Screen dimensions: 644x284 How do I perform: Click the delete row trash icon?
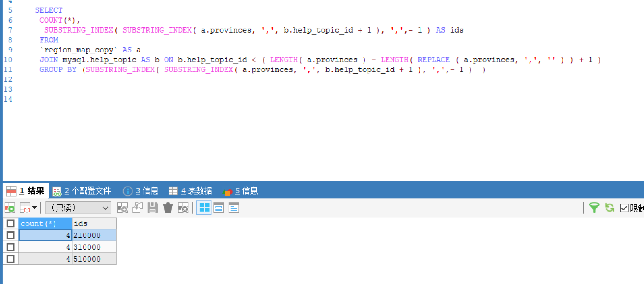pos(168,208)
